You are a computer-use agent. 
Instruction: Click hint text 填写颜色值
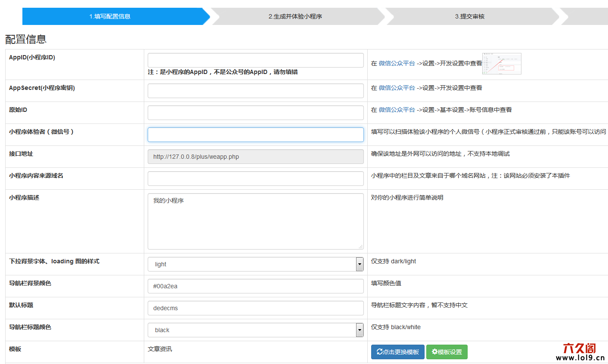tap(386, 283)
